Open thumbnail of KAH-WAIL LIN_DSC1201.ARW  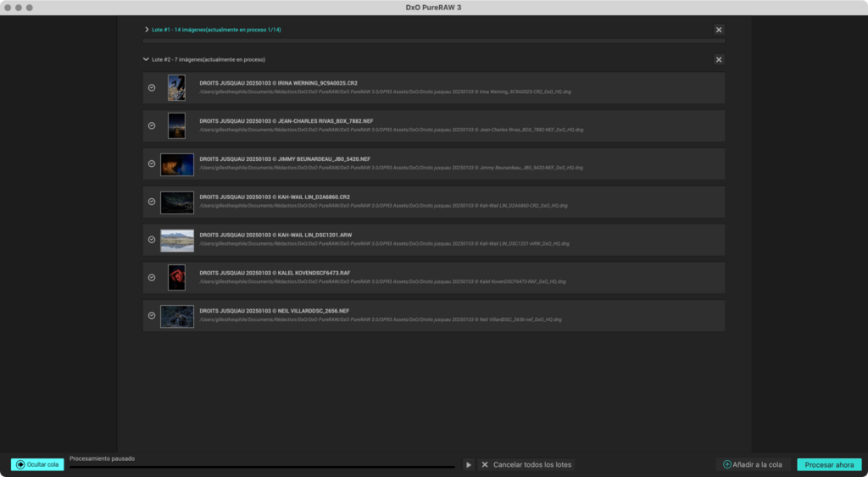[x=177, y=241]
